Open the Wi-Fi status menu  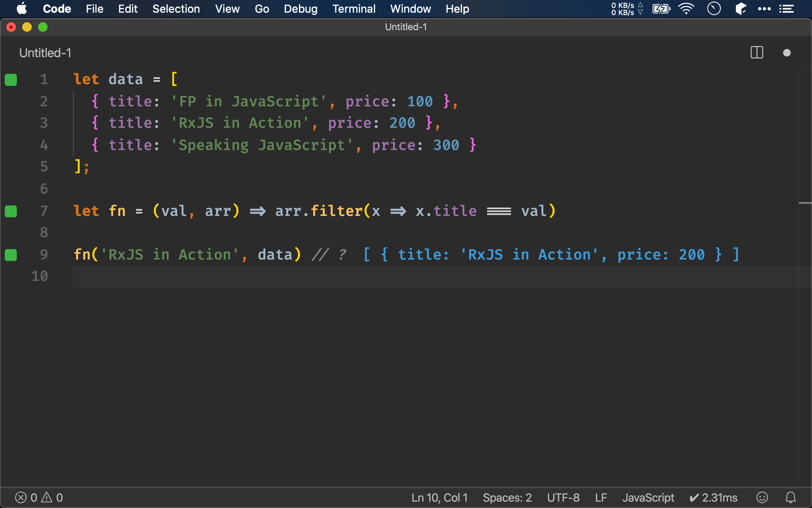pyautogui.click(x=686, y=9)
